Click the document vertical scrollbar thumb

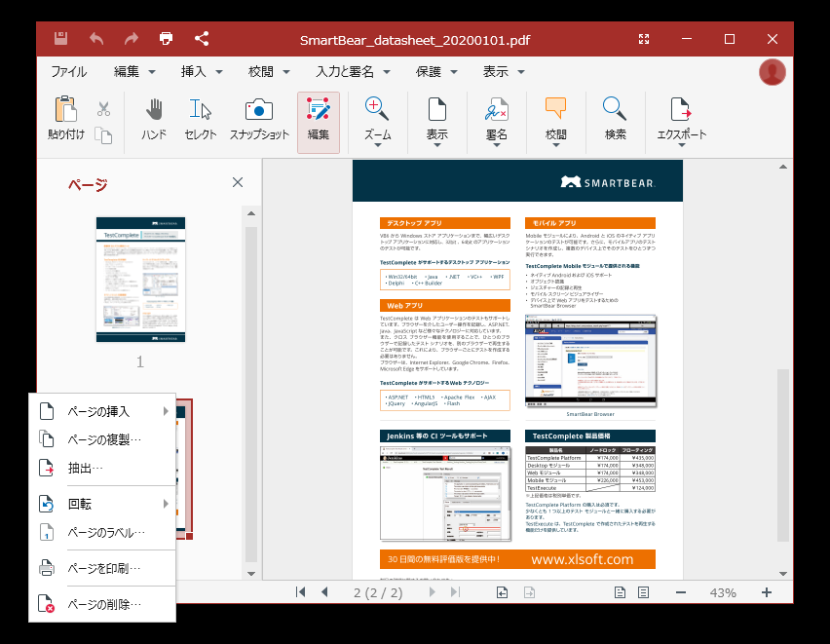click(783, 455)
